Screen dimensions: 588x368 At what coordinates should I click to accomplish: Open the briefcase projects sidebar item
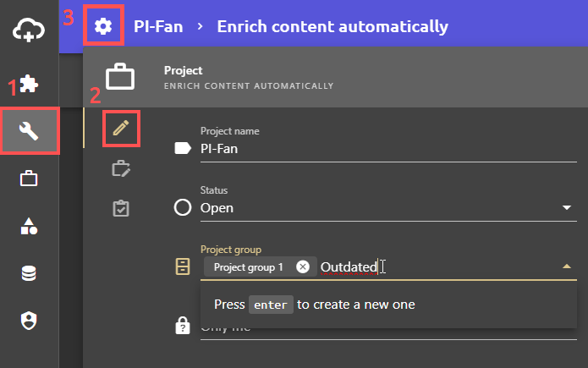click(x=29, y=179)
